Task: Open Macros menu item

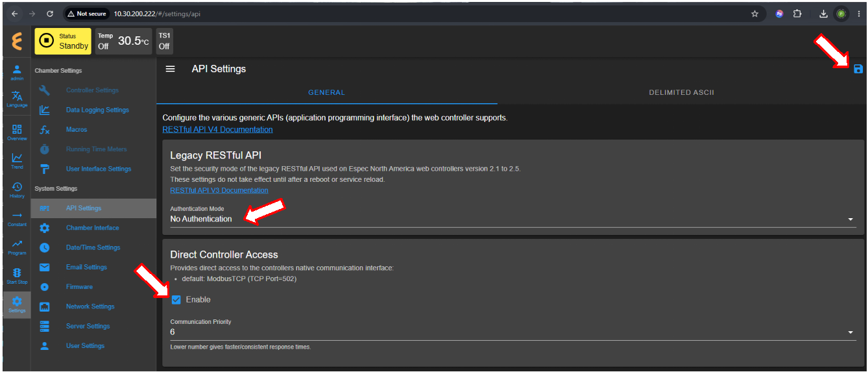Action: coord(77,130)
